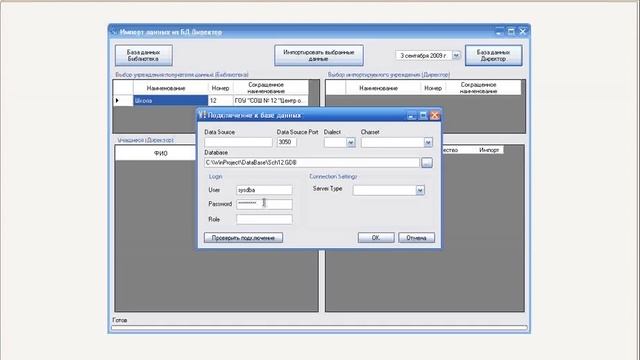Click the Data Source input field
The height and width of the screenshot is (360, 640).
click(238, 142)
